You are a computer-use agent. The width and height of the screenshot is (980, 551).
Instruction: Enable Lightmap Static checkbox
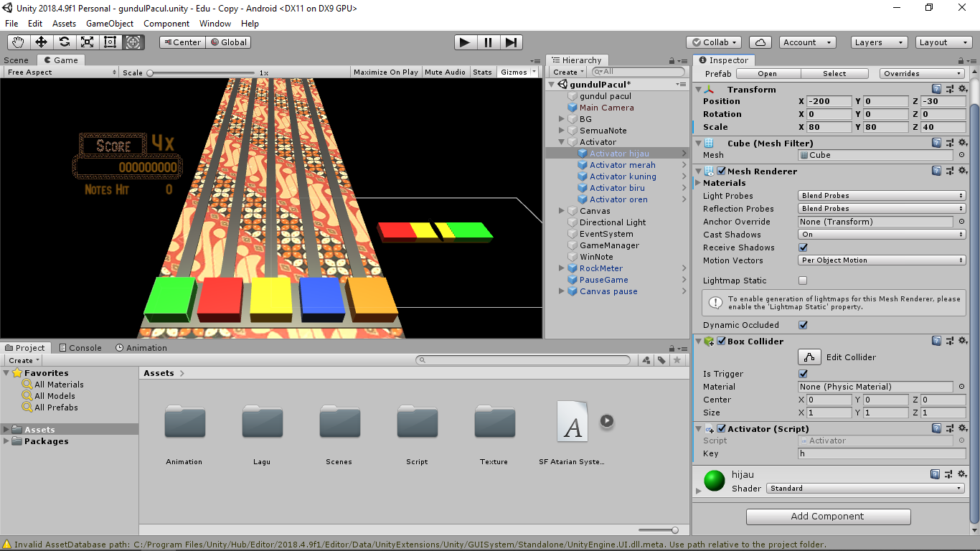803,281
